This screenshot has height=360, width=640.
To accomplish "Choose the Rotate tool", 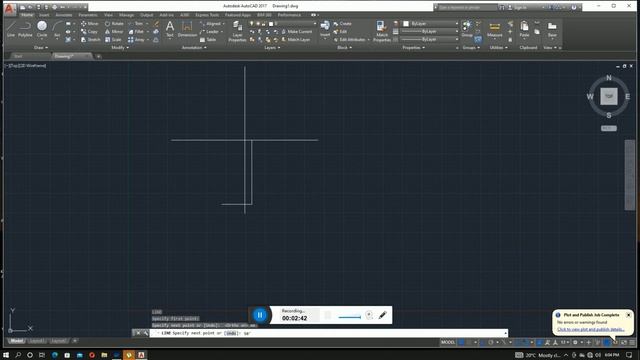I will pyautogui.click(x=114, y=24).
